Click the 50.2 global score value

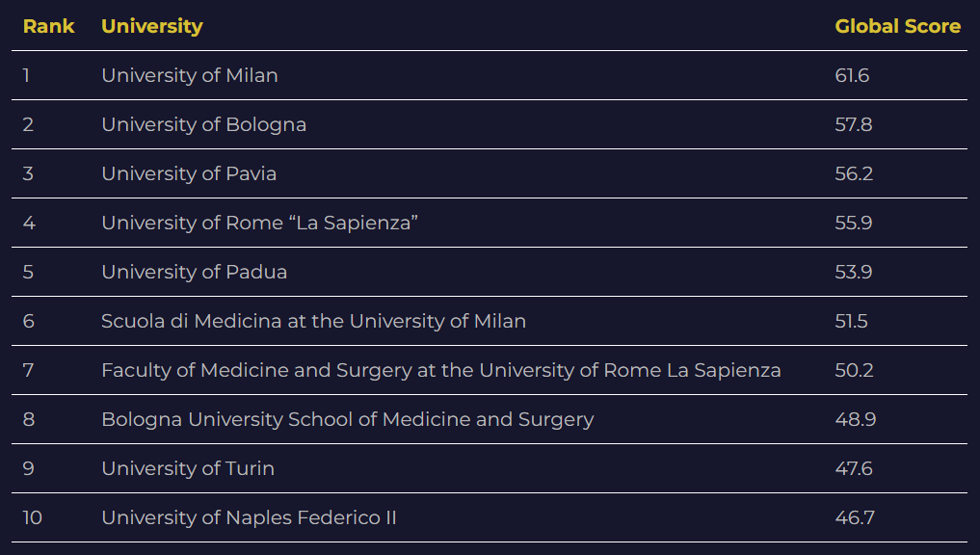(x=854, y=370)
